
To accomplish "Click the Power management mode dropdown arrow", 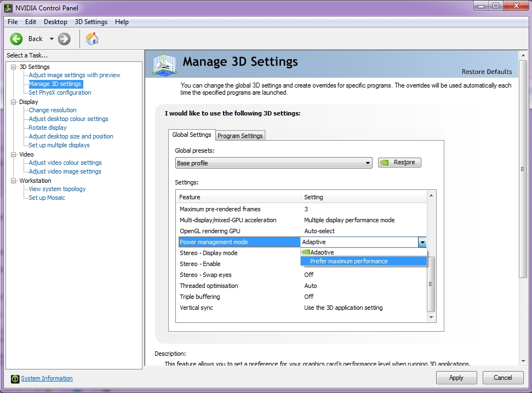I will [x=422, y=242].
